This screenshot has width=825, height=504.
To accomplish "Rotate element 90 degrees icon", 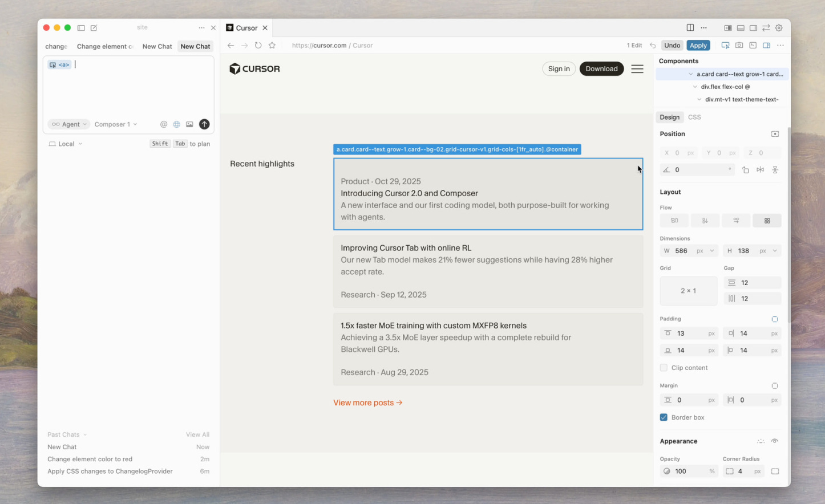I will click(746, 170).
